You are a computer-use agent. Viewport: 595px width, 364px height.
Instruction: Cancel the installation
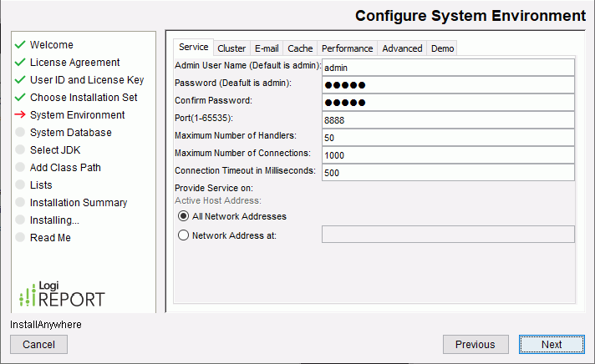(x=38, y=344)
